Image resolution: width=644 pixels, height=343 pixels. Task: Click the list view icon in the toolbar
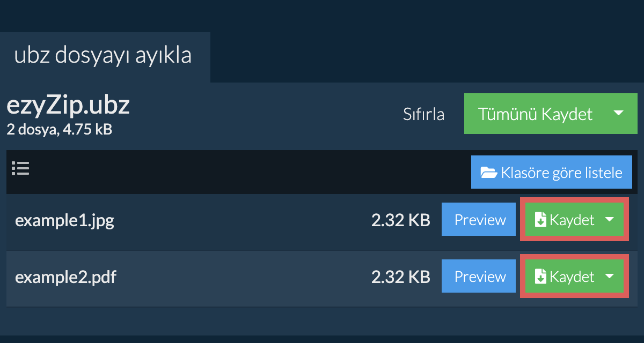[x=20, y=169]
